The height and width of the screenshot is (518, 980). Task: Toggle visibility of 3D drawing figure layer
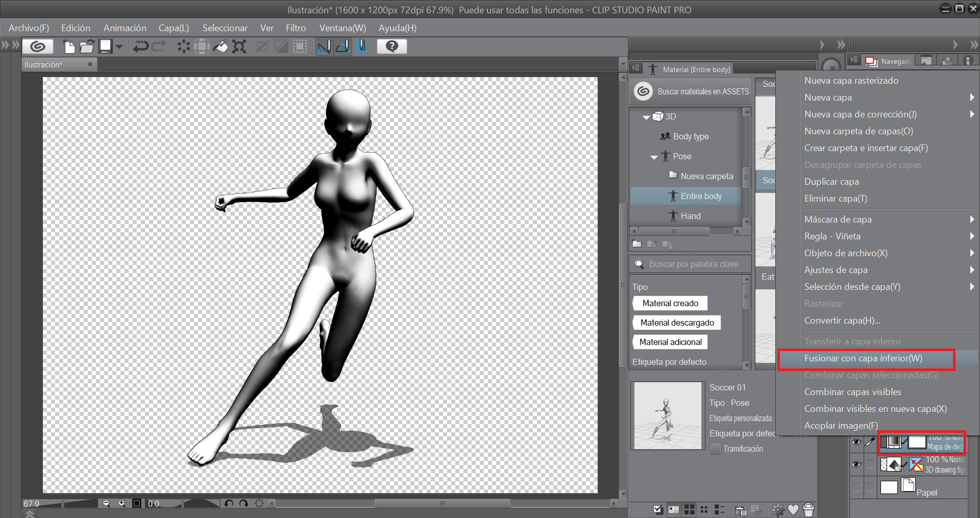tap(856, 464)
